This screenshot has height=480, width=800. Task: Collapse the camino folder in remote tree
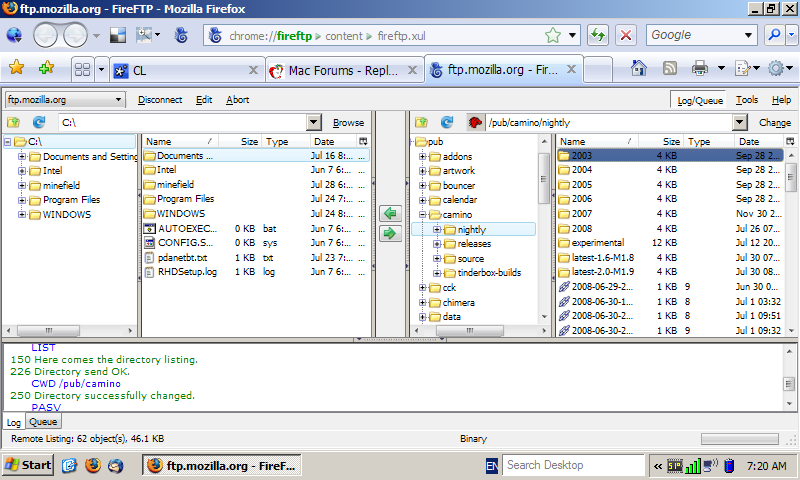coord(422,214)
